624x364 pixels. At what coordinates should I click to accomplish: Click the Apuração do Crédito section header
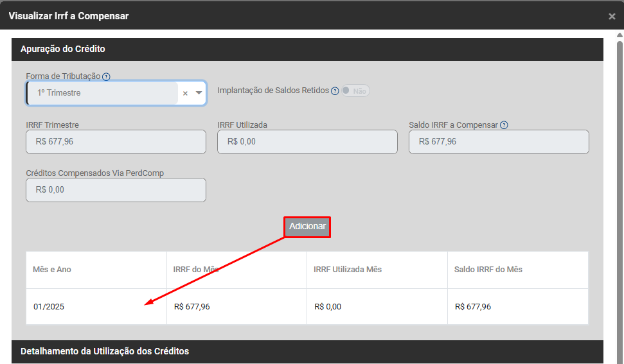pos(63,49)
